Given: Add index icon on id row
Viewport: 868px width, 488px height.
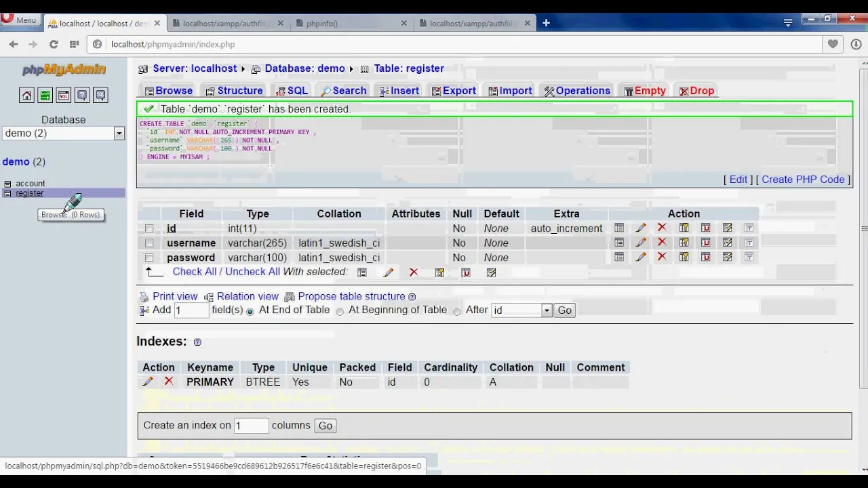Looking at the screenshot, I should [727, 228].
